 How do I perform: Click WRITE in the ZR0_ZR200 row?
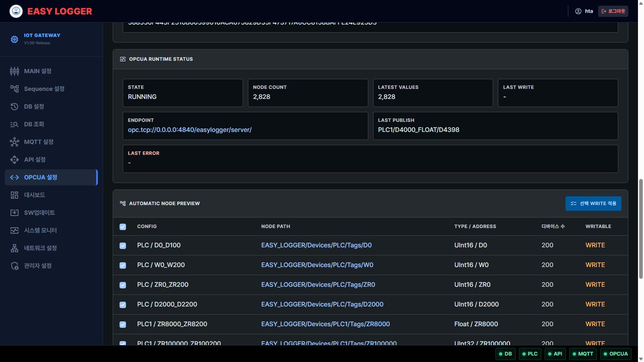[x=595, y=285]
